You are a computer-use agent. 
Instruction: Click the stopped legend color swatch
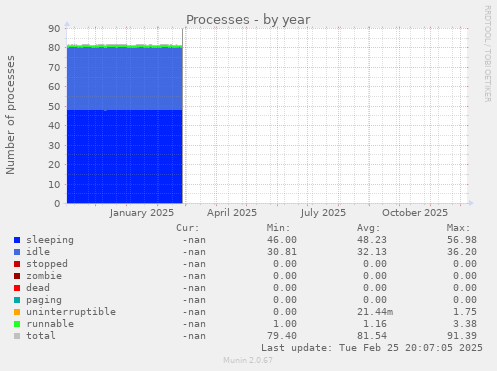pos(17,264)
